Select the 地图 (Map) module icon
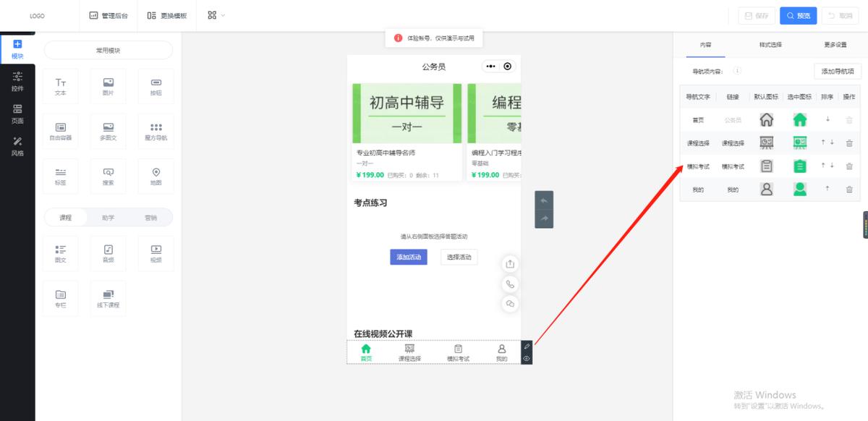 pyautogui.click(x=156, y=175)
